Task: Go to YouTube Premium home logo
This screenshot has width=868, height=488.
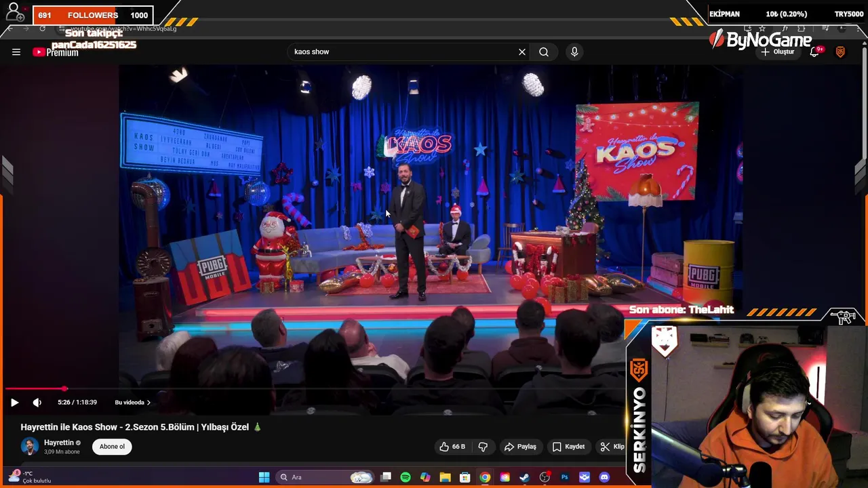Action: [56, 52]
